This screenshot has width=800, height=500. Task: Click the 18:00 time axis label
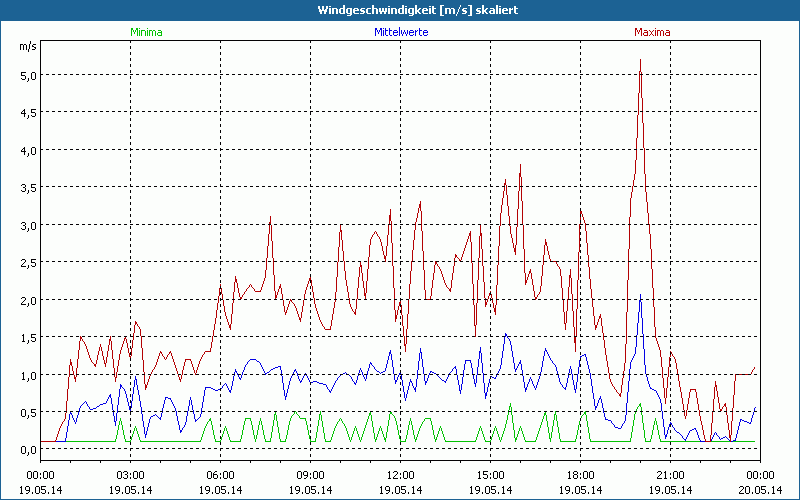tap(580, 475)
